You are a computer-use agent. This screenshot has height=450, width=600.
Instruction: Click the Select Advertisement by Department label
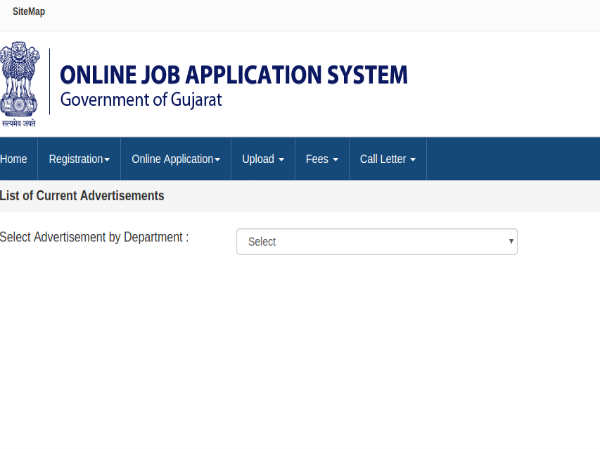94,237
